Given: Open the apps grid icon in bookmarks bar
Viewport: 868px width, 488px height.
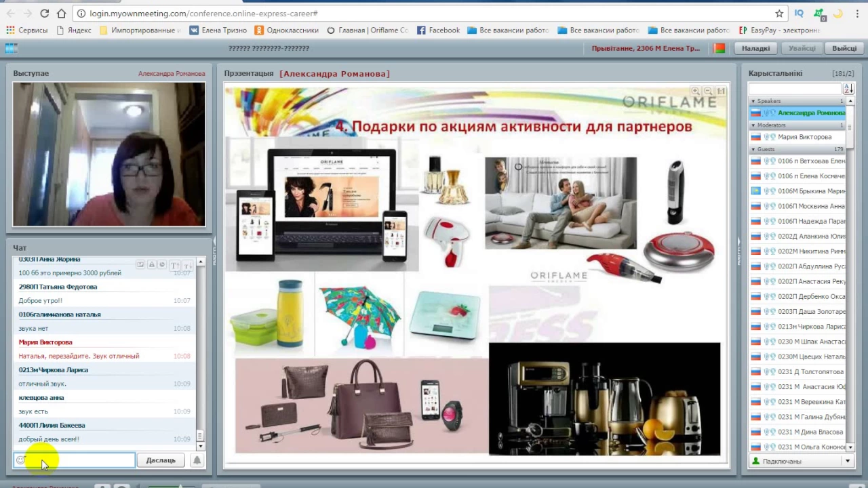Looking at the screenshot, I should [10, 30].
